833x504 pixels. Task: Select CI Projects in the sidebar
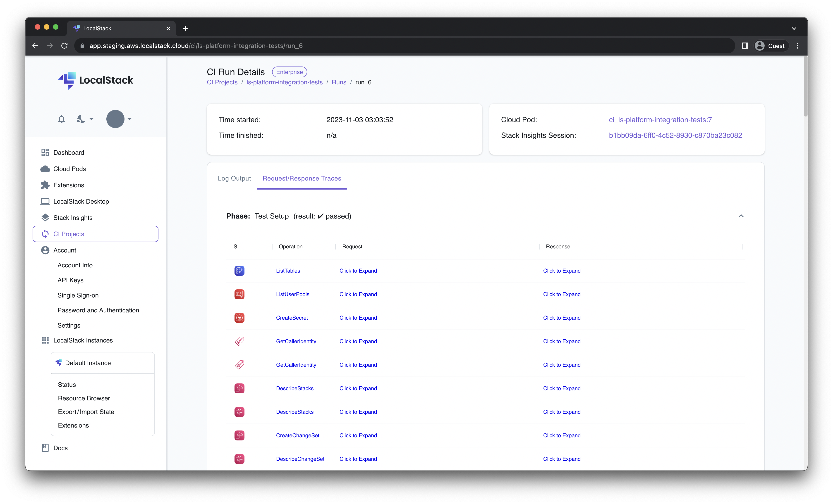pyautogui.click(x=96, y=234)
